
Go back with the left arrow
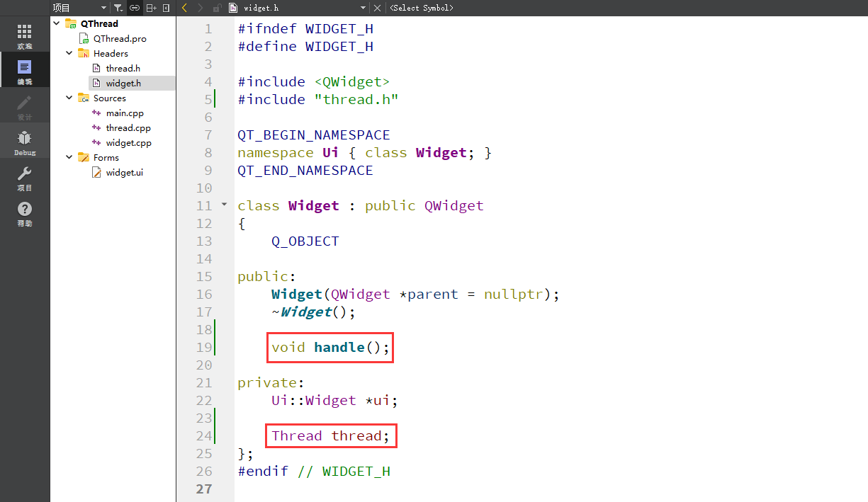[184, 8]
